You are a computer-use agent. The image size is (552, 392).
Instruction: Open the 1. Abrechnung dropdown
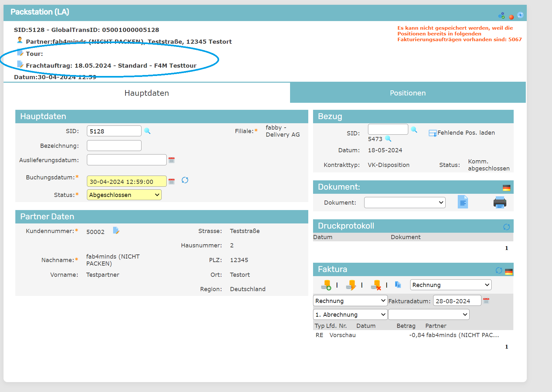[350, 314]
